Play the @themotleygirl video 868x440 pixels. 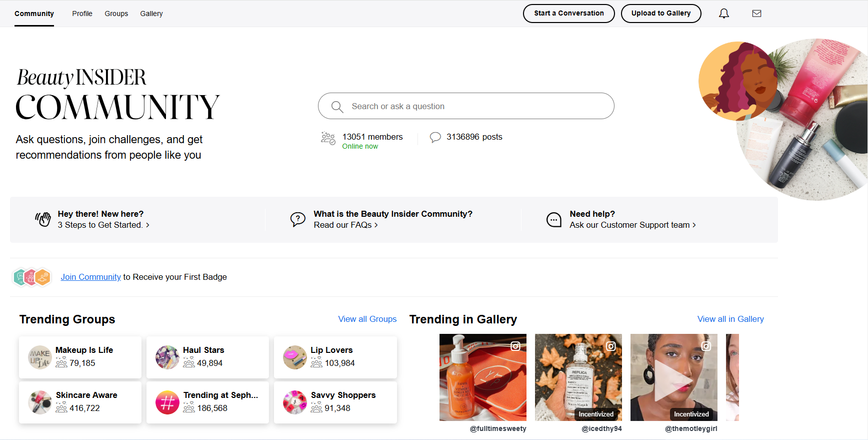(x=673, y=380)
